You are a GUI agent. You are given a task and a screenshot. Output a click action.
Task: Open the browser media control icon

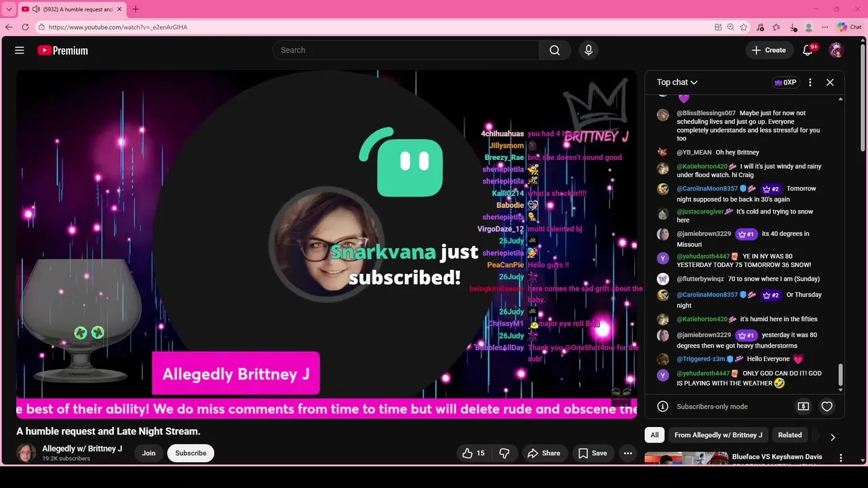click(760, 27)
